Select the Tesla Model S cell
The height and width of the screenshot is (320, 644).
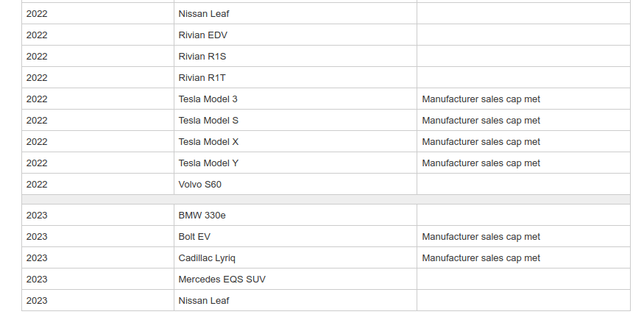(295, 120)
